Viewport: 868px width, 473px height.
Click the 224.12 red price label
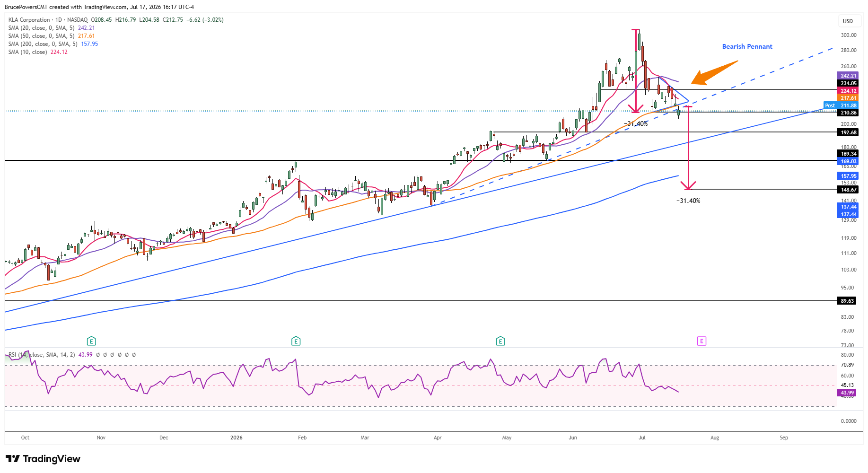(848, 91)
